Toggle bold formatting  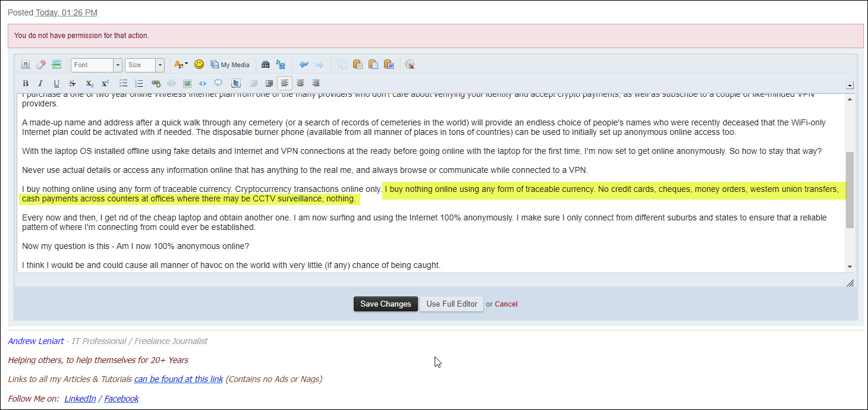[26, 83]
